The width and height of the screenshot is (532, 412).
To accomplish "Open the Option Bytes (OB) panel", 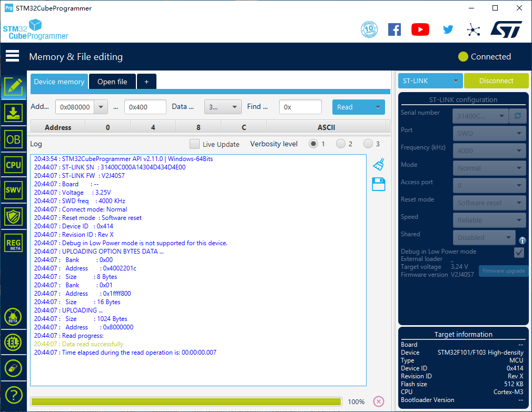I will pos(13,139).
